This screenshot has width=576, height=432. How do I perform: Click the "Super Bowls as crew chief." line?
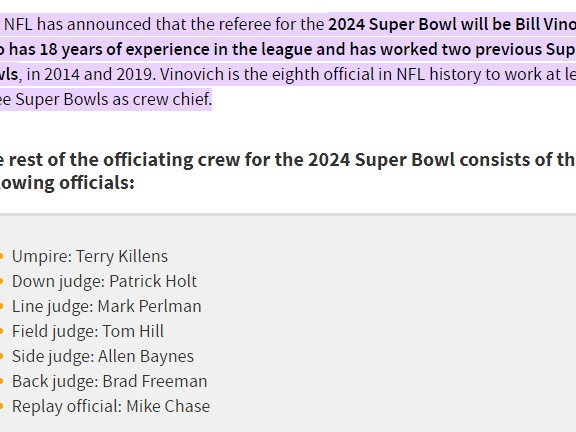click(114, 100)
